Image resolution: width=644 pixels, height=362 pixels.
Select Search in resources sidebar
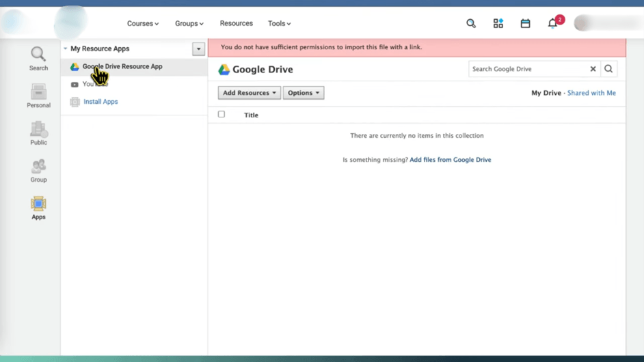38,59
